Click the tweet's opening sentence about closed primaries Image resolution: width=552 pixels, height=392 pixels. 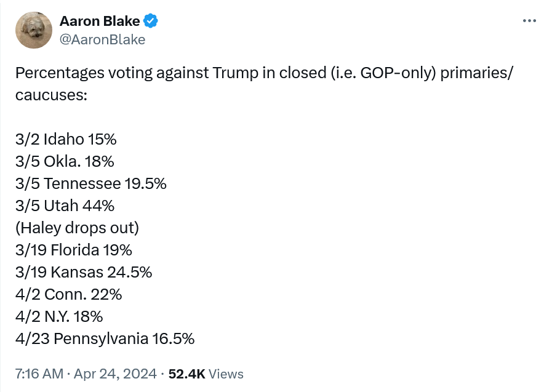263,73
